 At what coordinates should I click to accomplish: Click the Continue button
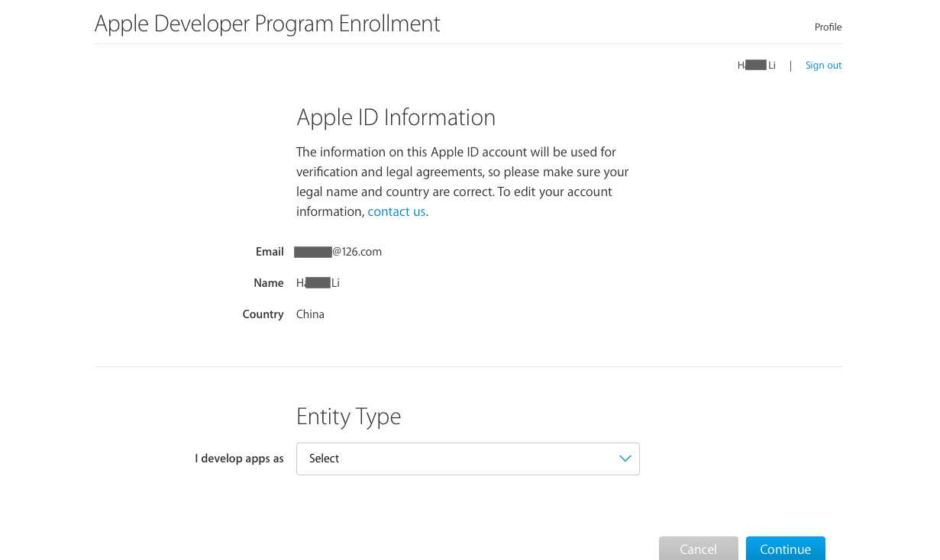785,549
